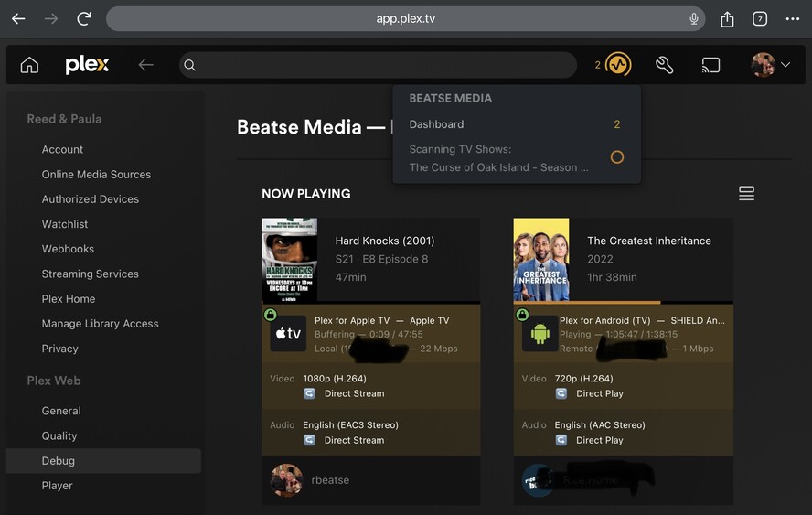Viewport: 812px width, 515px height.
Task: Click the user profile avatar
Action: tap(763, 65)
